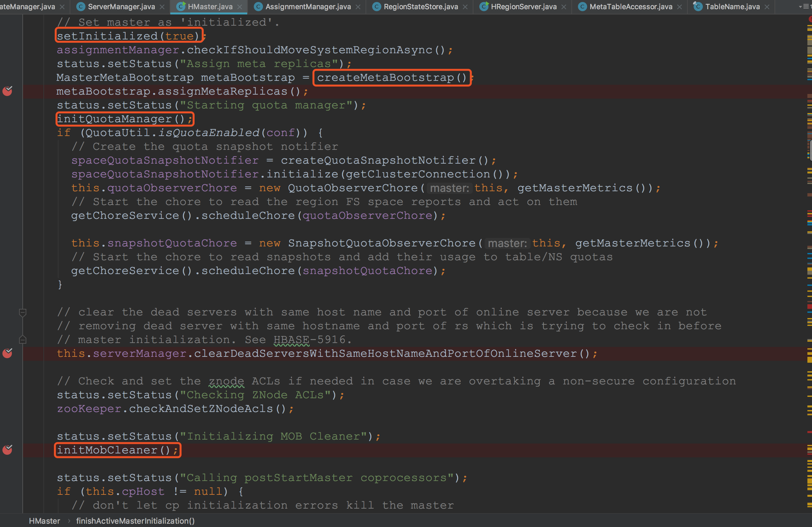Click the MetaTableAccessor.java class file icon
Viewport: 812px width, 527px height.
[583, 7]
